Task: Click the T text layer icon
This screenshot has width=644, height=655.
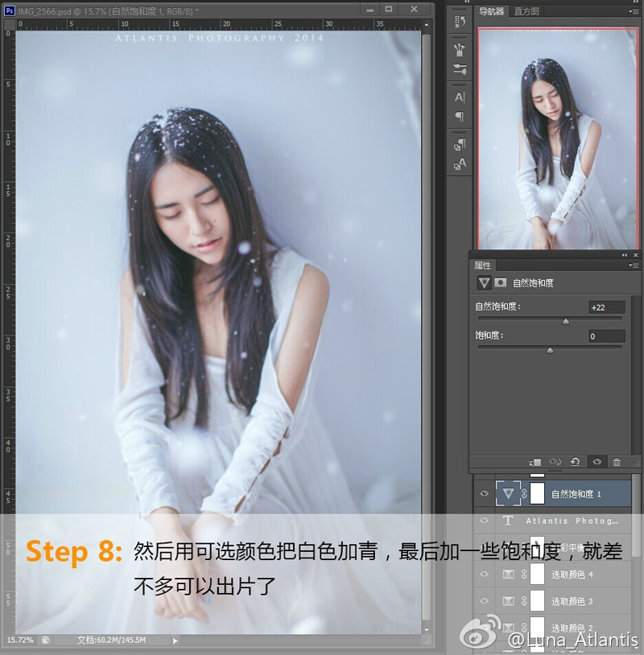Action: (508, 521)
